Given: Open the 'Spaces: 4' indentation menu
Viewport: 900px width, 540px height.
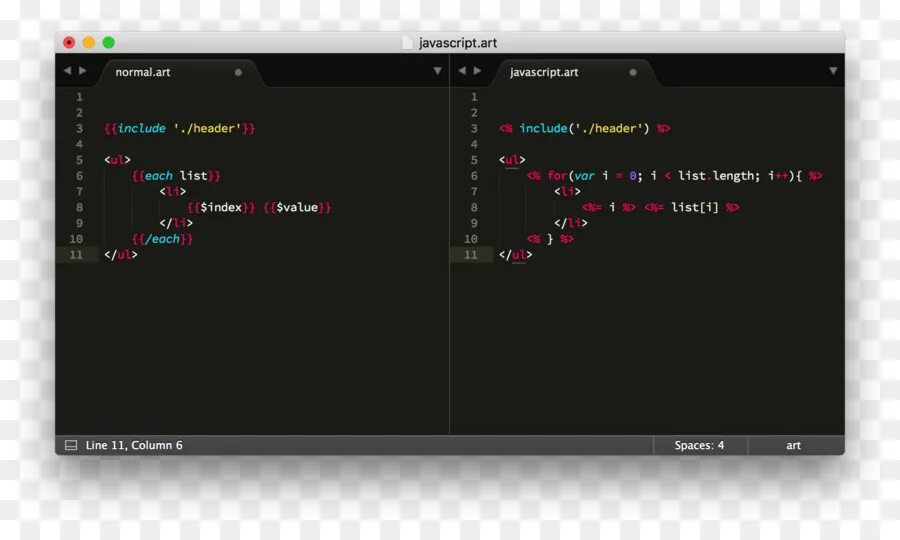Looking at the screenshot, I should pyautogui.click(x=699, y=445).
